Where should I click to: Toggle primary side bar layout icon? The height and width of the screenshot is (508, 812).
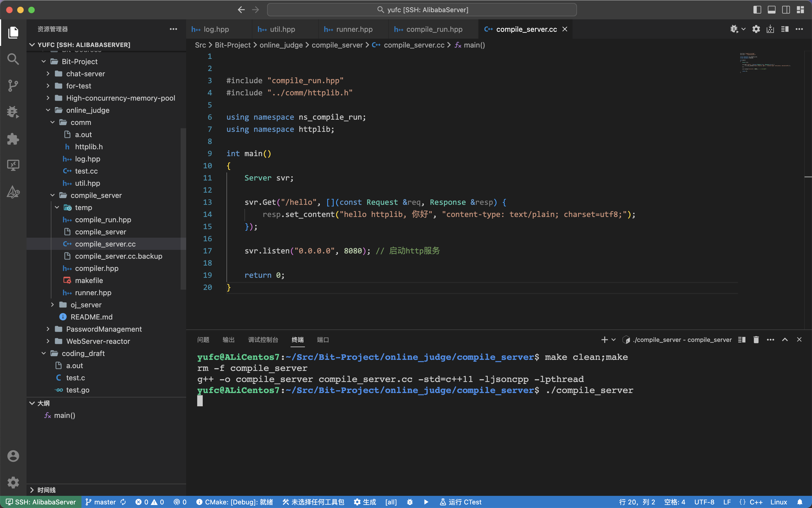757,10
